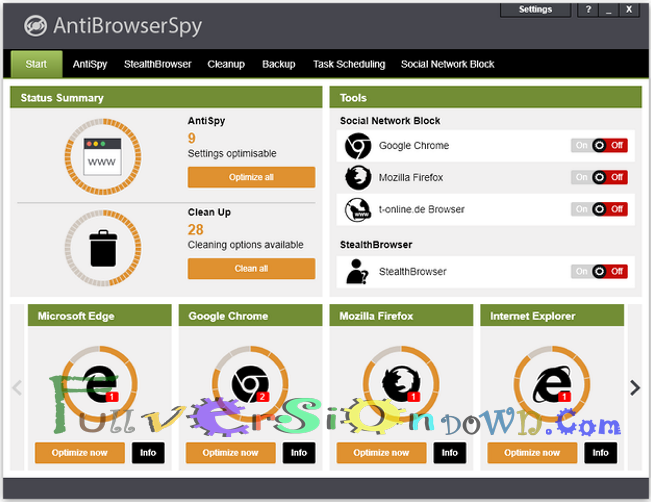Click the AntiBrowserSpy logo icon

coord(35,26)
